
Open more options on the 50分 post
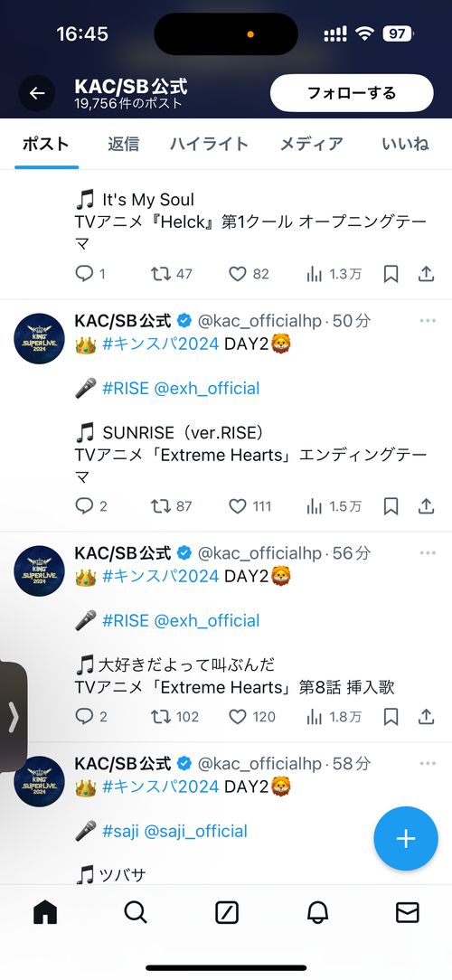428,321
